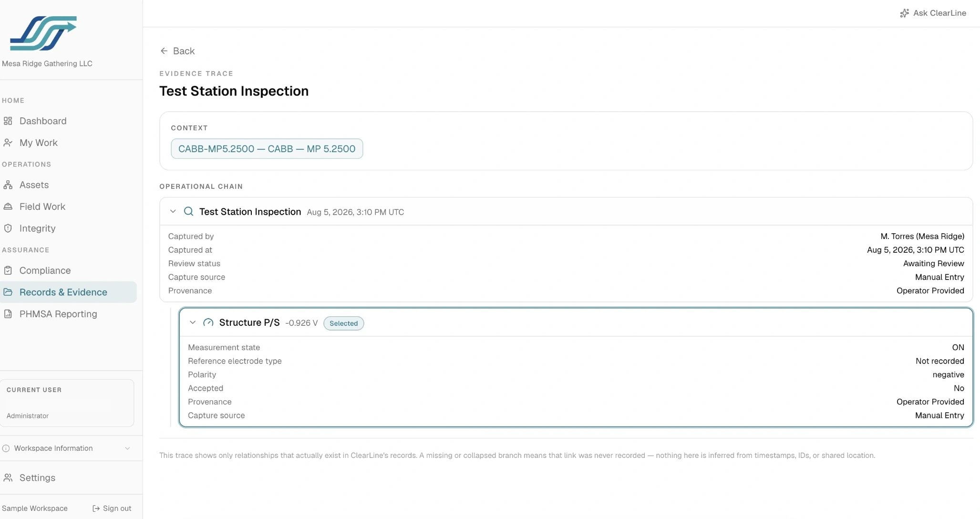Click the Mesa Ridge Gathering logo
The width and height of the screenshot is (980, 519).
pyautogui.click(x=43, y=33)
